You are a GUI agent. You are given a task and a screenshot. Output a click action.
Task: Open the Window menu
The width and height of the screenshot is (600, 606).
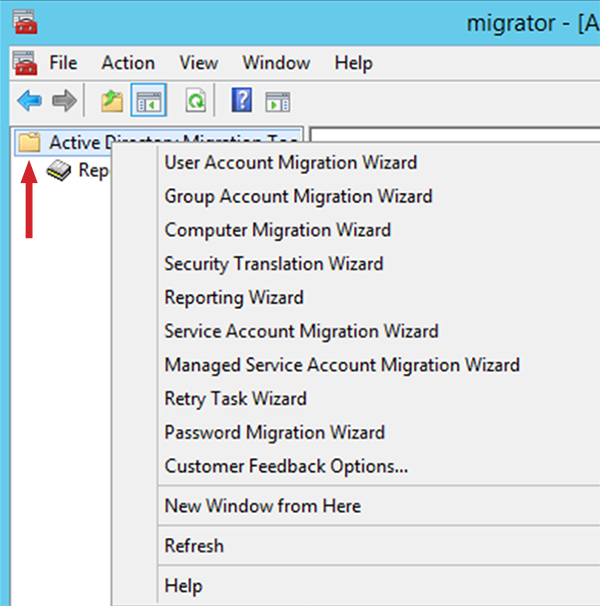[x=276, y=63]
